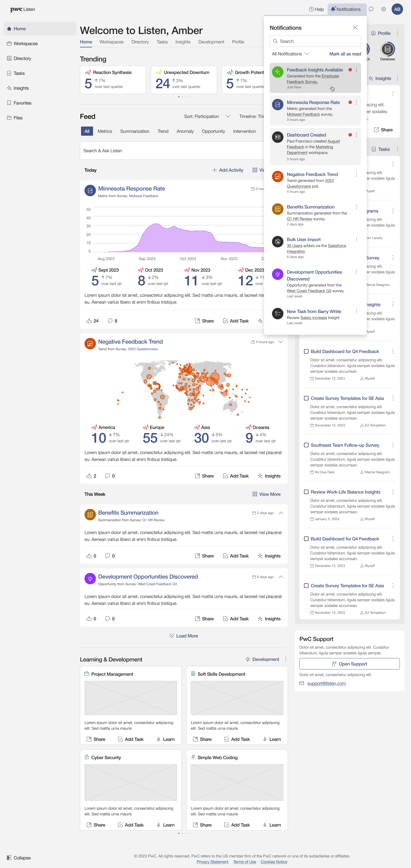Open three-dot menu for Feedback Insights Available notification

click(356, 70)
